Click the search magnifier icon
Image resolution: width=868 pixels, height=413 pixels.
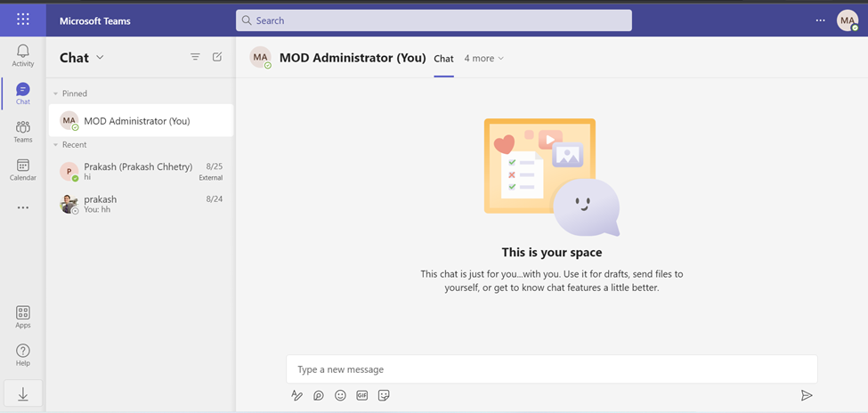pyautogui.click(x=247, y=20)
